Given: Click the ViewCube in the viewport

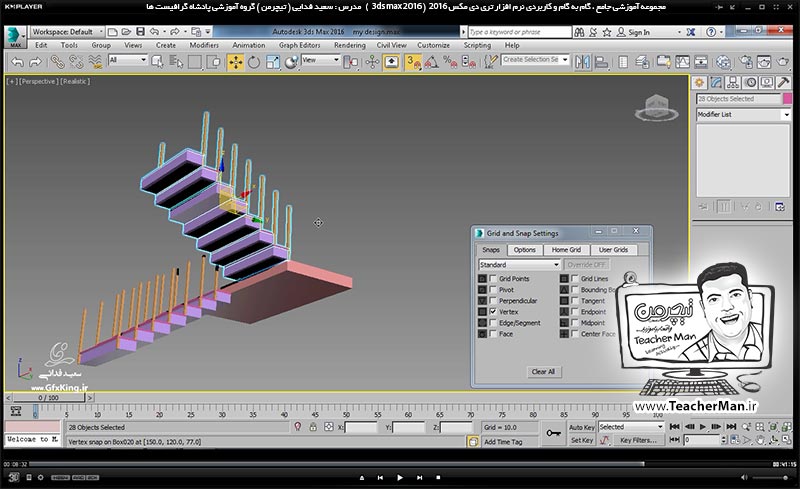Looking at the screenshot, I should click(657, 108).
